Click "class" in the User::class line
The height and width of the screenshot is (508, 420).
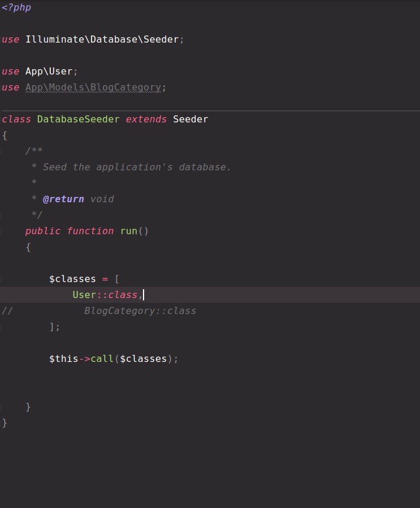[x=123, y=295]
